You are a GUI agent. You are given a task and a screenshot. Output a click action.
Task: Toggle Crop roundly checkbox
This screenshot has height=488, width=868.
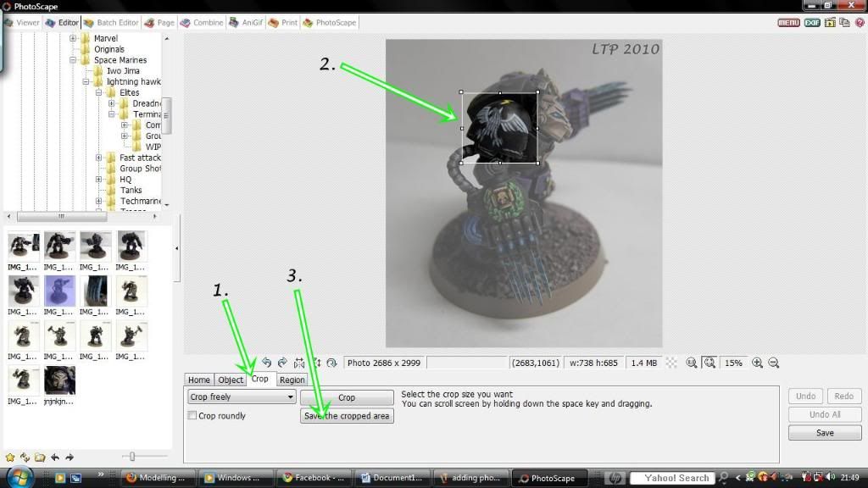tap(192, 415)
